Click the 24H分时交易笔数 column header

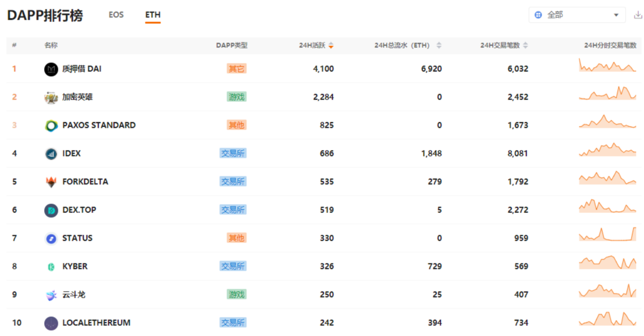tap(611, 45)
